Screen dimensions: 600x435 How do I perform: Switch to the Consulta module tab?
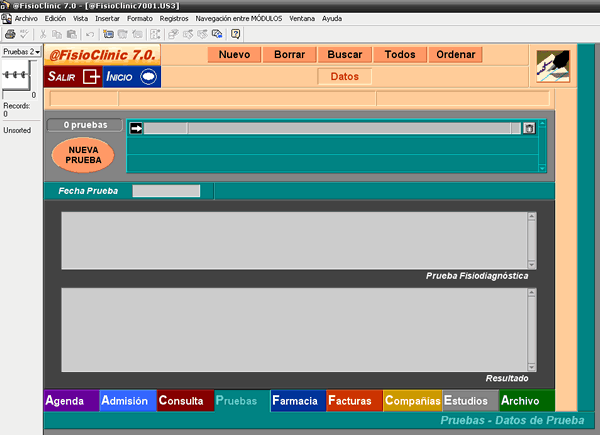pos(185,401)
